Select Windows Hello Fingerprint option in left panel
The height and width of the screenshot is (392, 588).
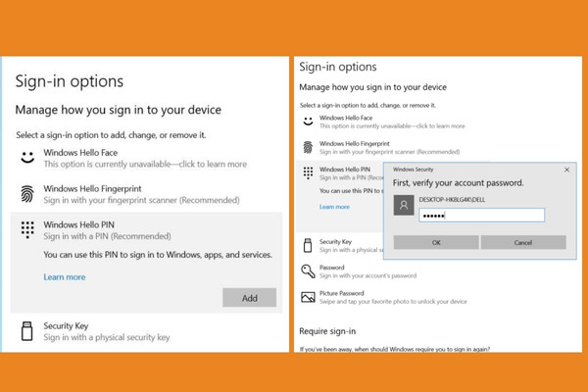tap(146, 194)
